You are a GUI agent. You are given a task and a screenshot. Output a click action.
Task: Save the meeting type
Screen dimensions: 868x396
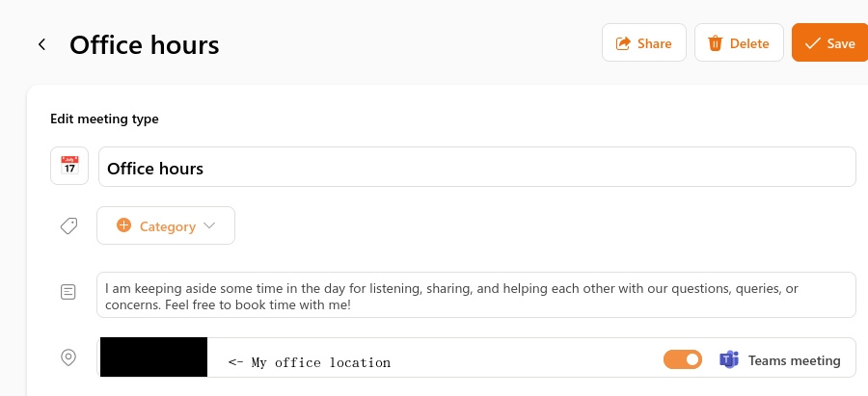pyautogui.click(x=828, y=43)
